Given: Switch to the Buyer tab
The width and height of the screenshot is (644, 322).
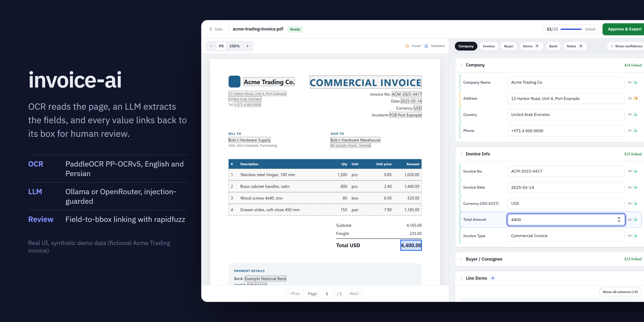Looking at the screenshot, I should click(x=509, y=46).
